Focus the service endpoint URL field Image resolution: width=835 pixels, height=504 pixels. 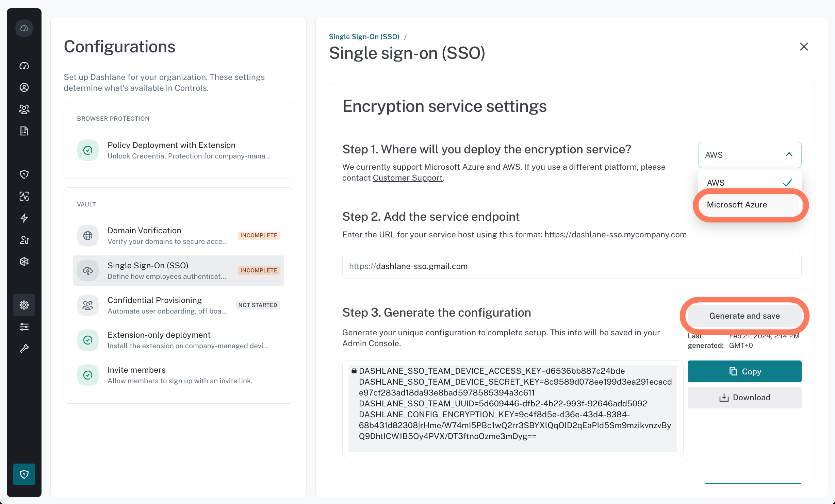coord(572,266)
